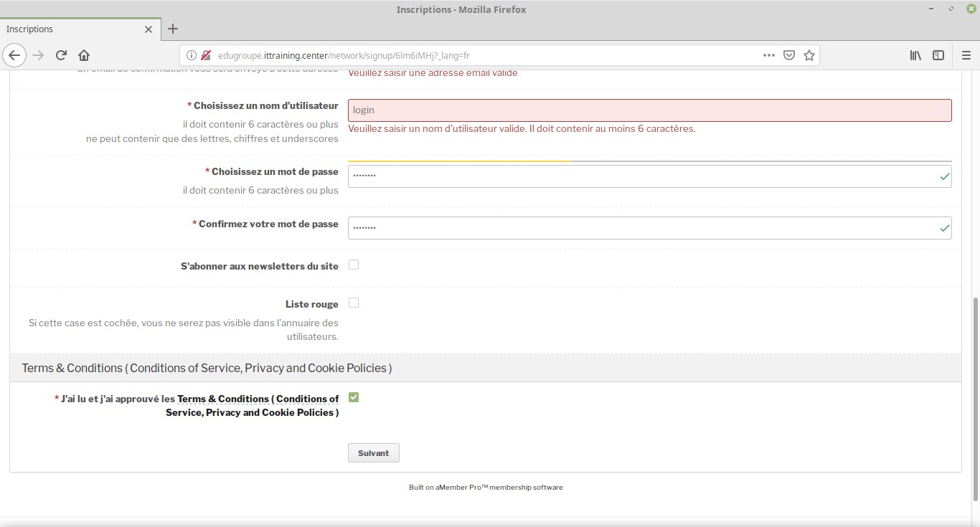Click the browser Back arrow button
This screenshot has width=980, height=527.
pos(14,55)
